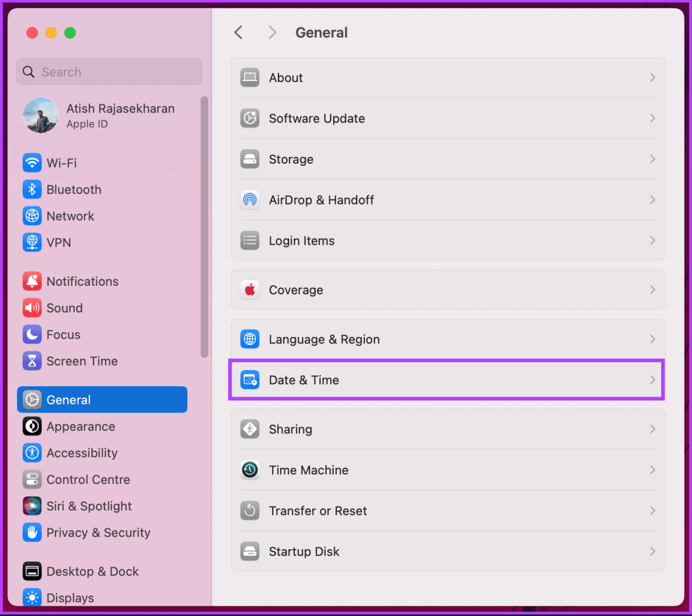Open Date & Time row chevron
Viewport: 692px width, 616px height.
[652, 380]
